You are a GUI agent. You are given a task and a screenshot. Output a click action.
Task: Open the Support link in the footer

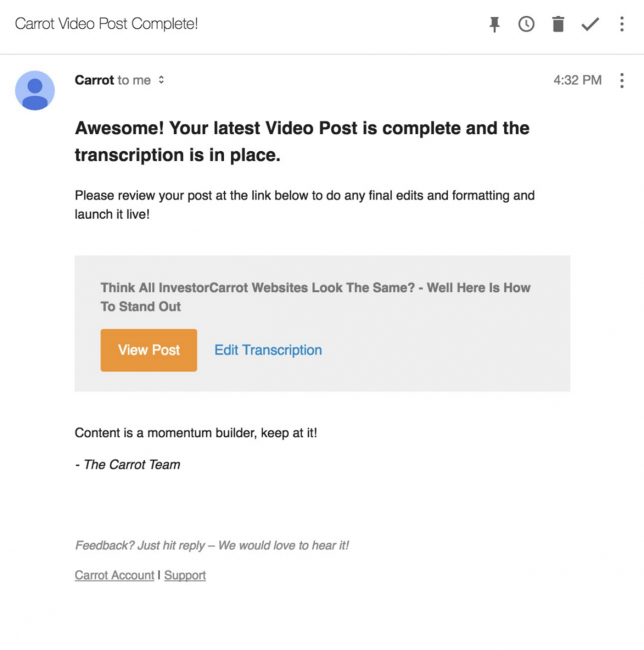(x=185, y=575)
